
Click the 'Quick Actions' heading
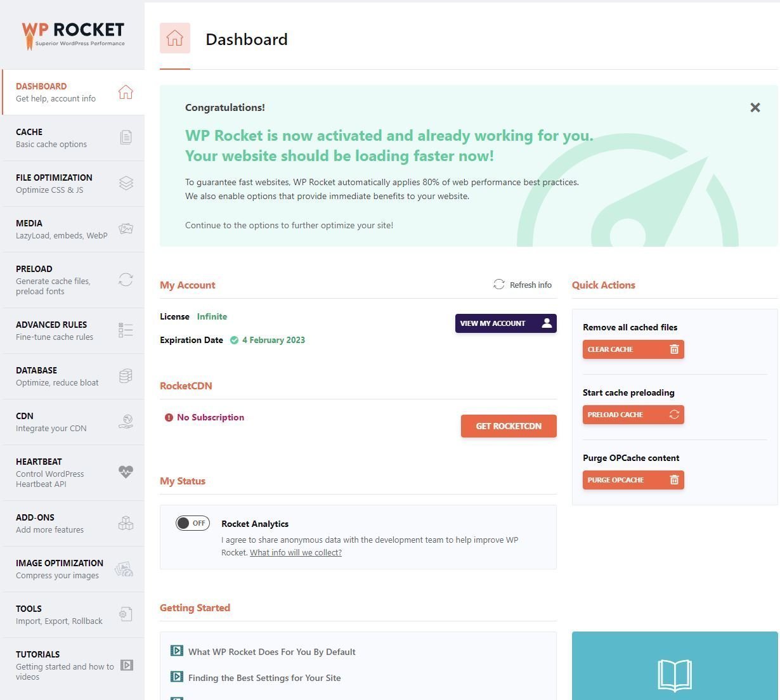tap(603, 285)
